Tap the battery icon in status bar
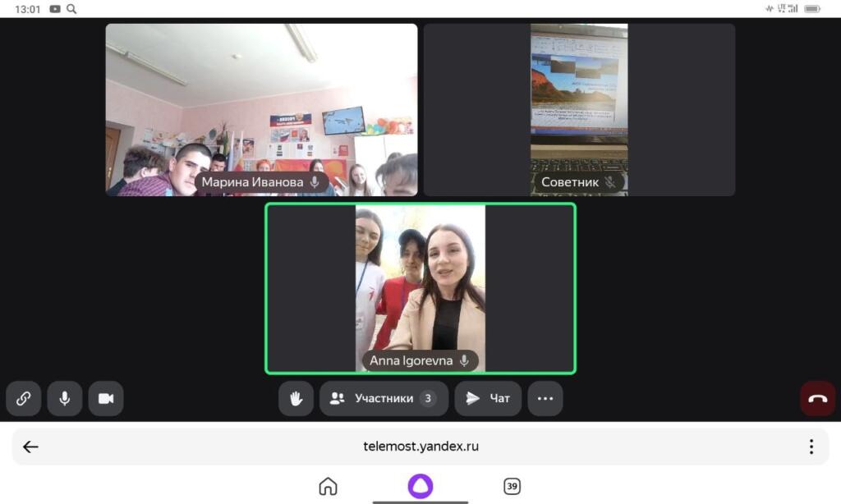The height and width of the screenshot is (504, 841). (811, 9)
